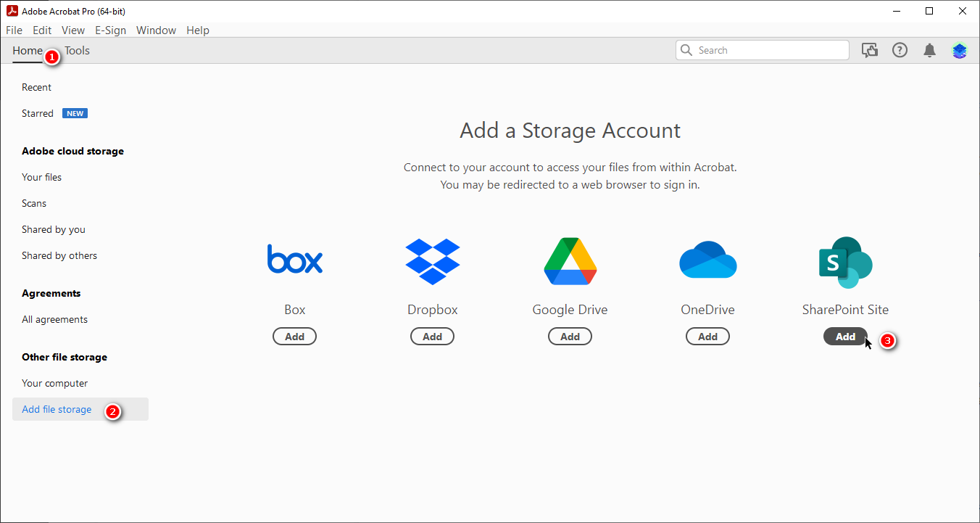
Task: Add a SharePoint Site account
Action: [845, 337]
